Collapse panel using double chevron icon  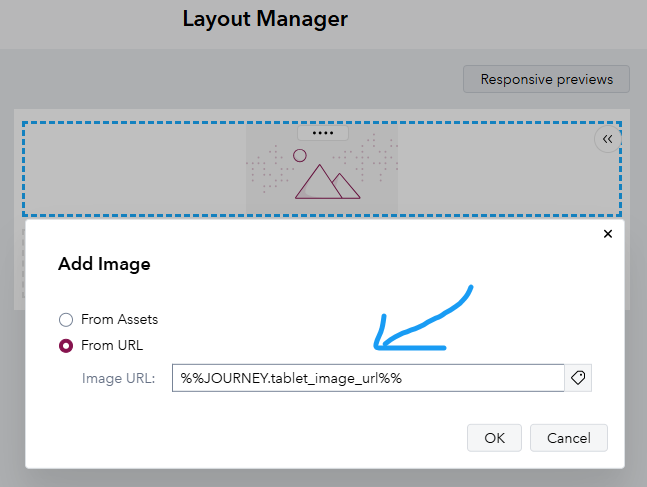click(x=607, y=140)
